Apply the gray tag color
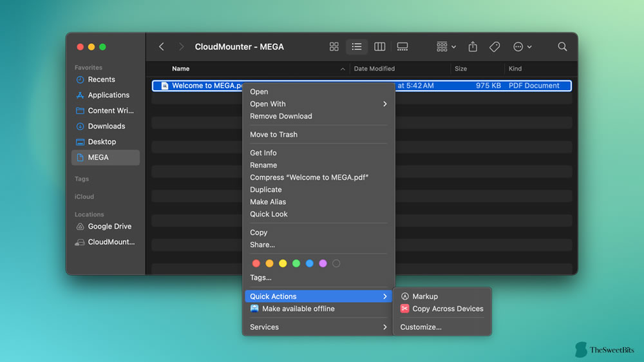This screenshot has height=362, width=644. (x=336, y=263)
